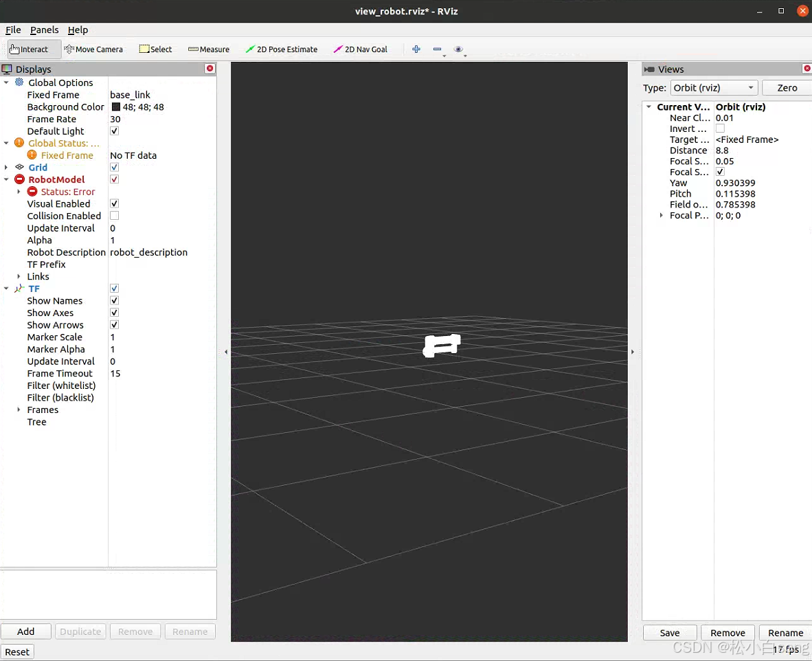The image size is (812, 661).
Task: Collapse the RobotModel tree node
Action: pos(6,179)
